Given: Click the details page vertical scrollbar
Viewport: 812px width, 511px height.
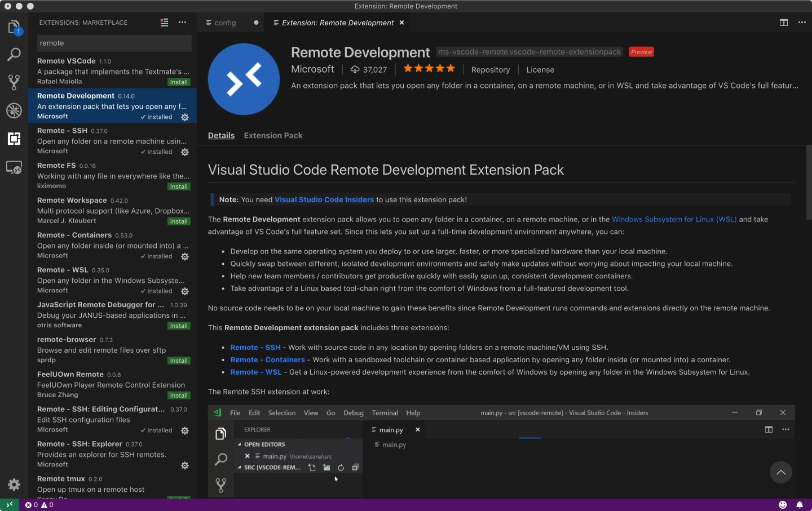Looking at the screenshot, I should tap(809, 182).
